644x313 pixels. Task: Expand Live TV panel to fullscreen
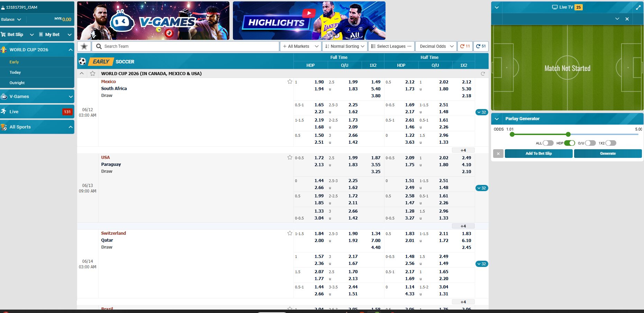pyautogui.click(x=638, y=7)
